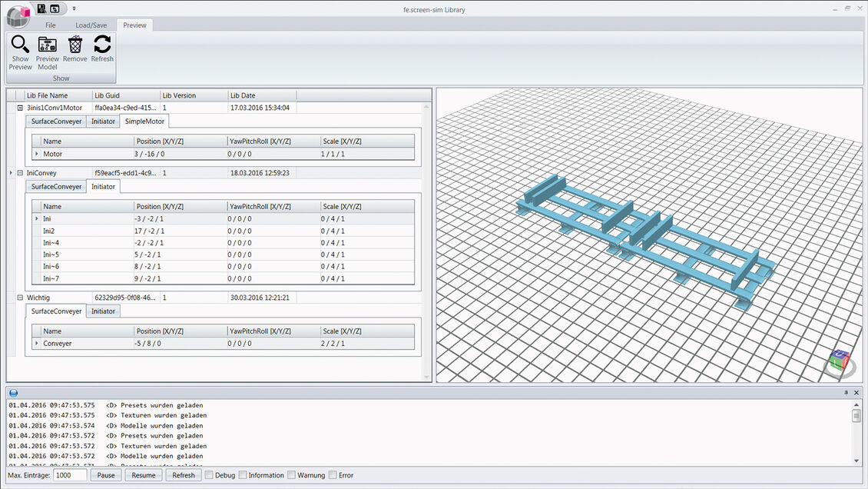Click the swap-window icon in quick access toolbar
The height and width of the screenshot is (489, 868).
click(55, 8)
